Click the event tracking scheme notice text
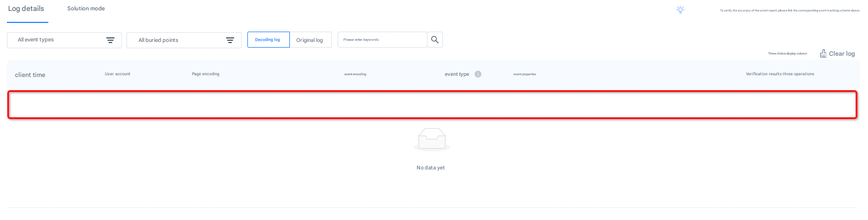This screenshot has height=220, width=868. pos(790,10)
